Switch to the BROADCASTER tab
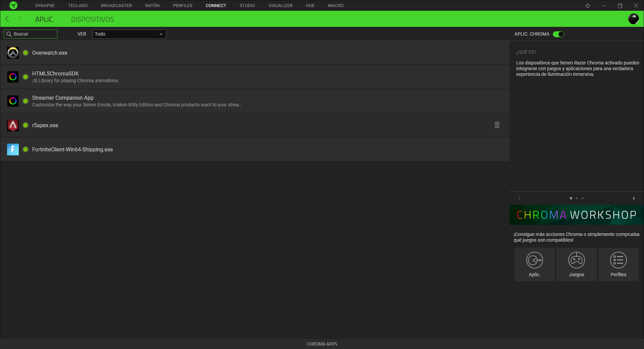The height and width of the screenshot is (349, 644). coord(116,6)
